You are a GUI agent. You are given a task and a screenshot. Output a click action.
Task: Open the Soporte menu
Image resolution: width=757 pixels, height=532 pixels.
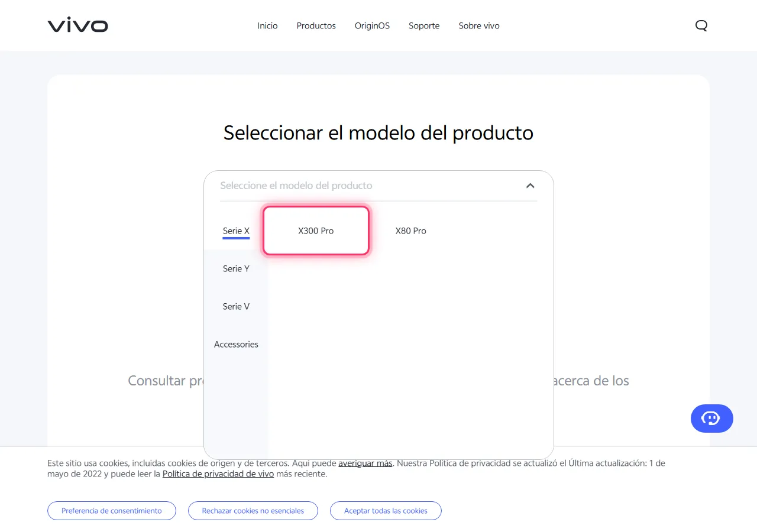(x=424, y=25)
